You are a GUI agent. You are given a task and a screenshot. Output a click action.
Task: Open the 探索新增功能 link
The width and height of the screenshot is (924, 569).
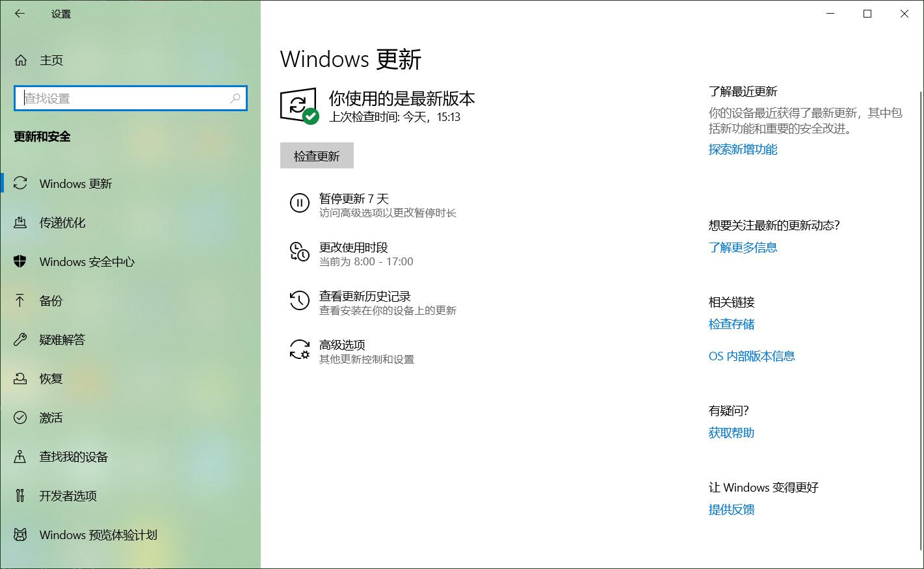743,149
